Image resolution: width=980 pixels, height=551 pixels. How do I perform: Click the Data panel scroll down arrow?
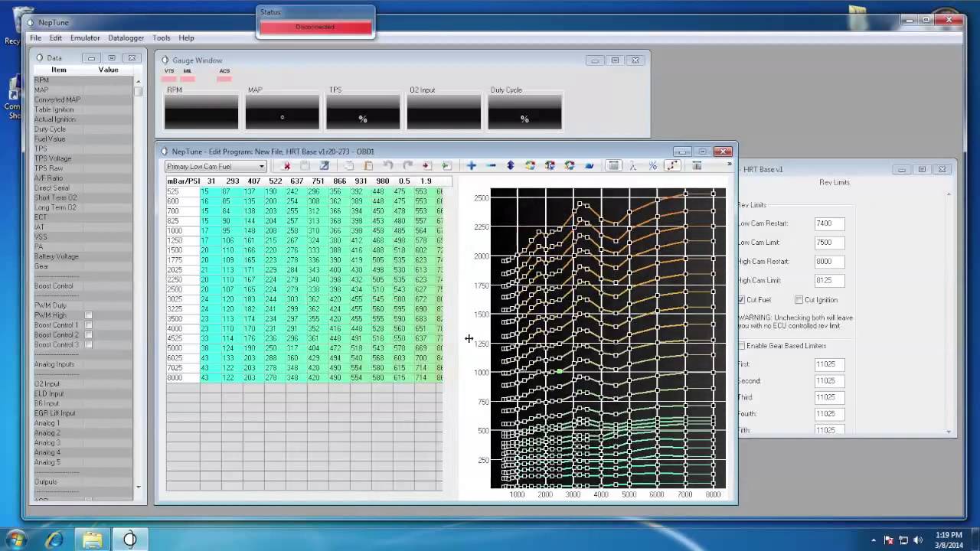[139, 487]
